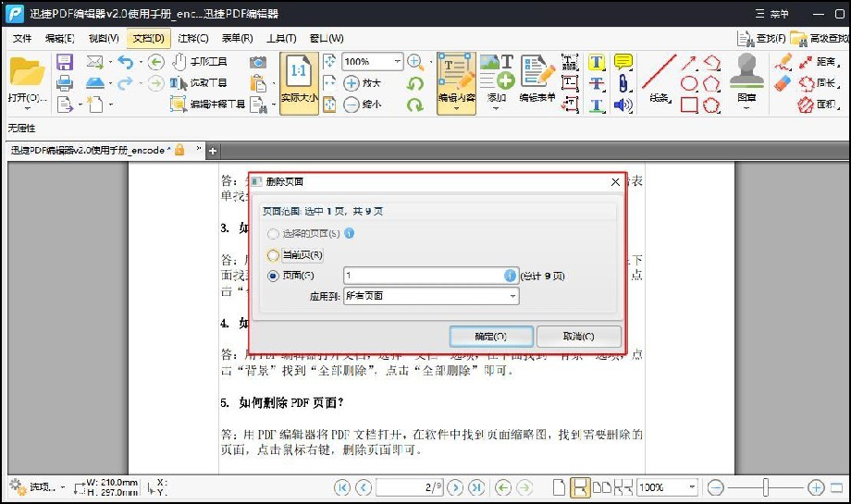Click the printer icon
The width and height of the screenshot is (851, 504).
pos(65,83)
